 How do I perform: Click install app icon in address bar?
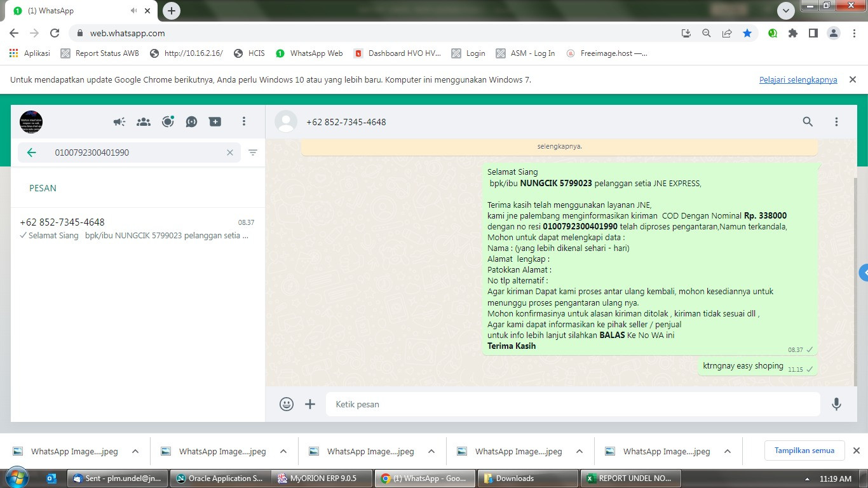point(686,33)
